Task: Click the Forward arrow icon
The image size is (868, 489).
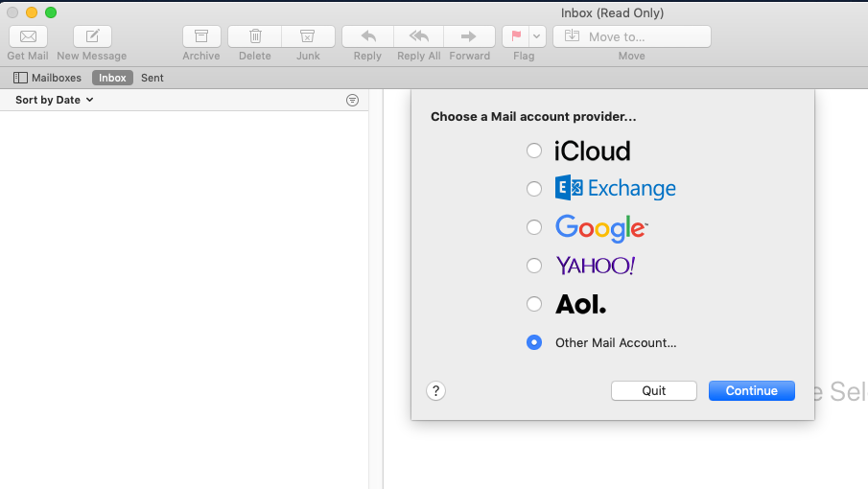Action: tap(469, 36)
